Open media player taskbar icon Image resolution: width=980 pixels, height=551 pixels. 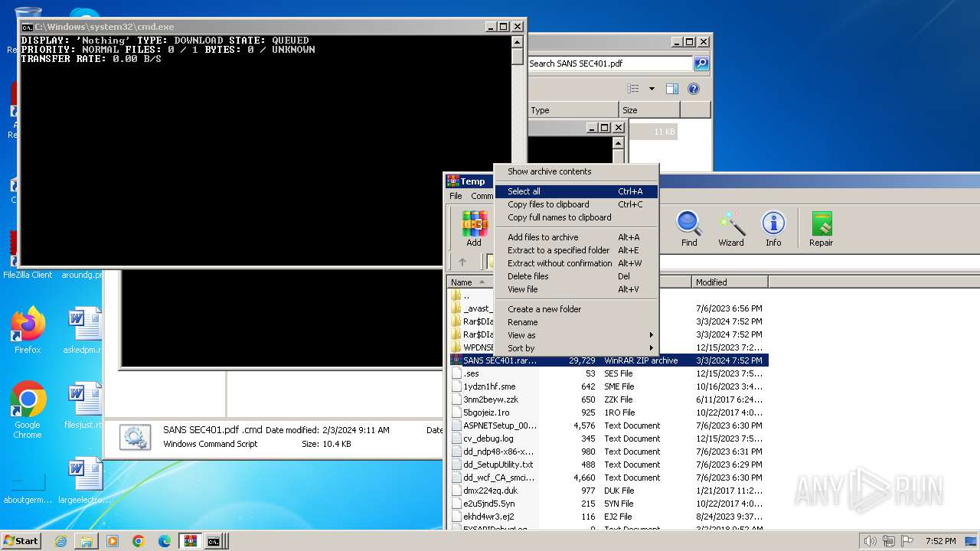click(x=113, y=541)
